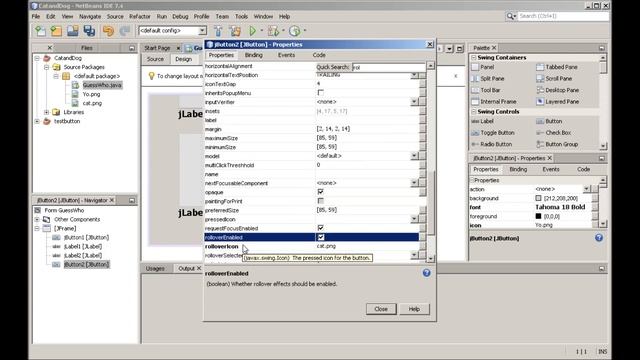This screenshot has width=640, height=360.
Task: Toggle the requestFocusEnabled checkbox
Action: coord(320,228)
